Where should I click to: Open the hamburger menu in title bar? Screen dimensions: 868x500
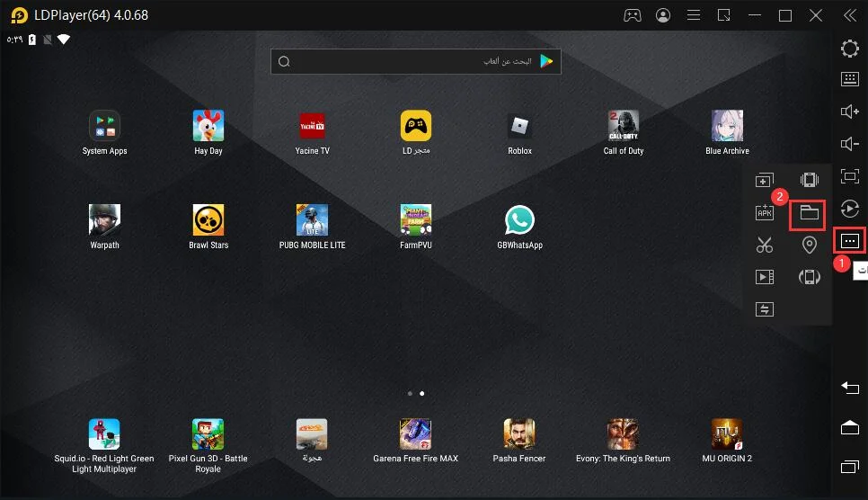pos(694,15)
